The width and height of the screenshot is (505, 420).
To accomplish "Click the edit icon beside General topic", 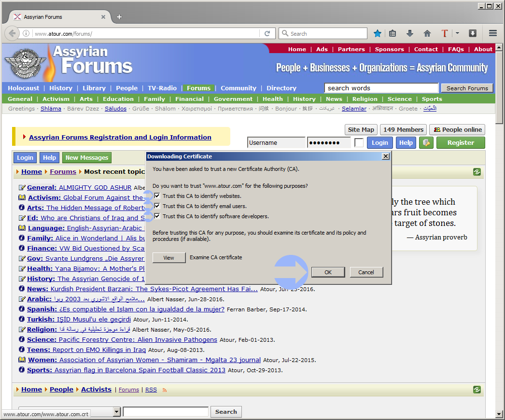I will [22, 187].
